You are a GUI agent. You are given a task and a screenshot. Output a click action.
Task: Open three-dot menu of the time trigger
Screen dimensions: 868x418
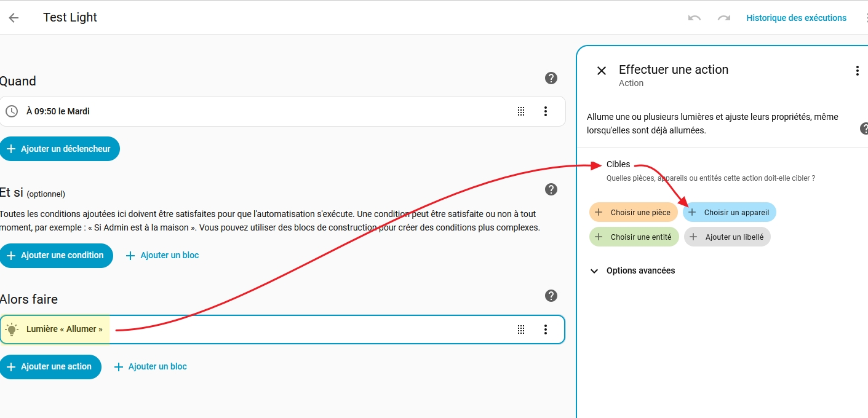[545, 111]
